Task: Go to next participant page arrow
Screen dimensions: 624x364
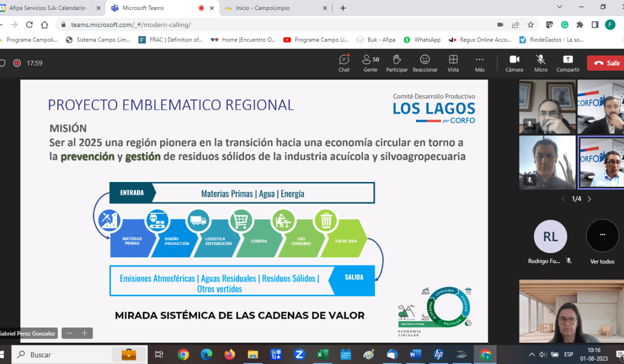Action: click(x=589, y=199)
